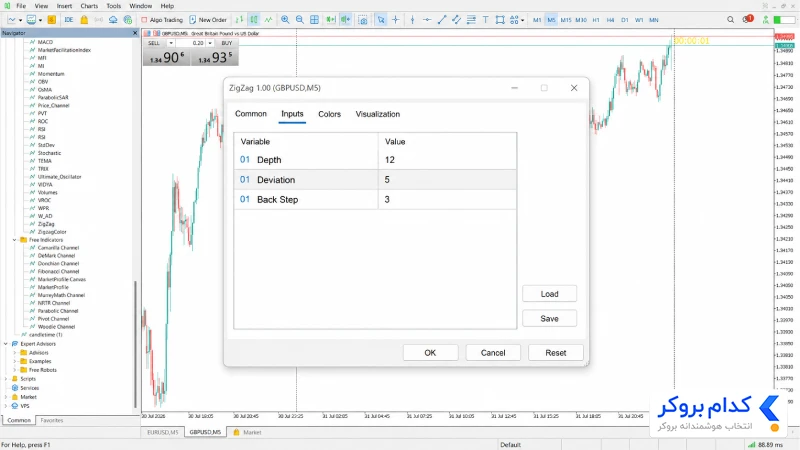Switch chart to bar chart style
Screen dimensions: 800x450
point(239,20)
